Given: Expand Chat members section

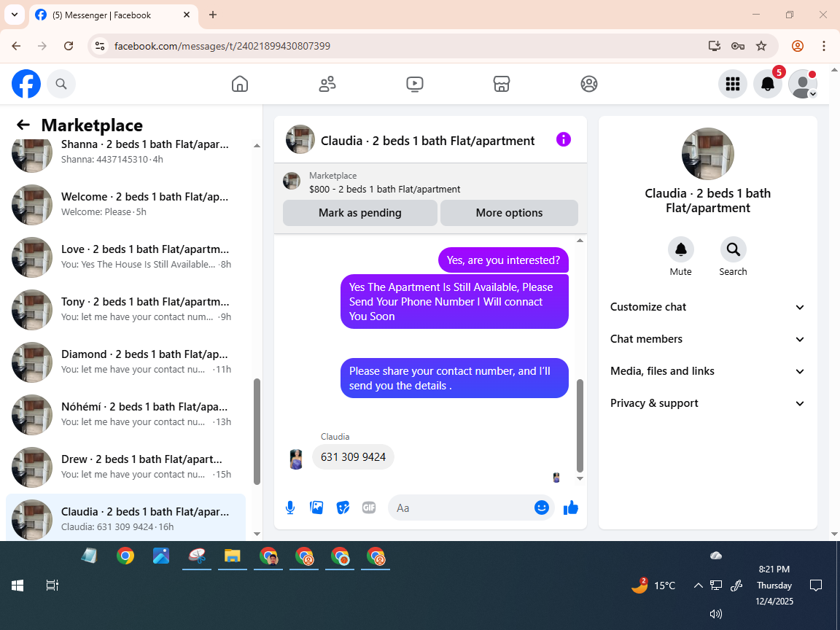Looking at the screenshot, I should (708, 339).
